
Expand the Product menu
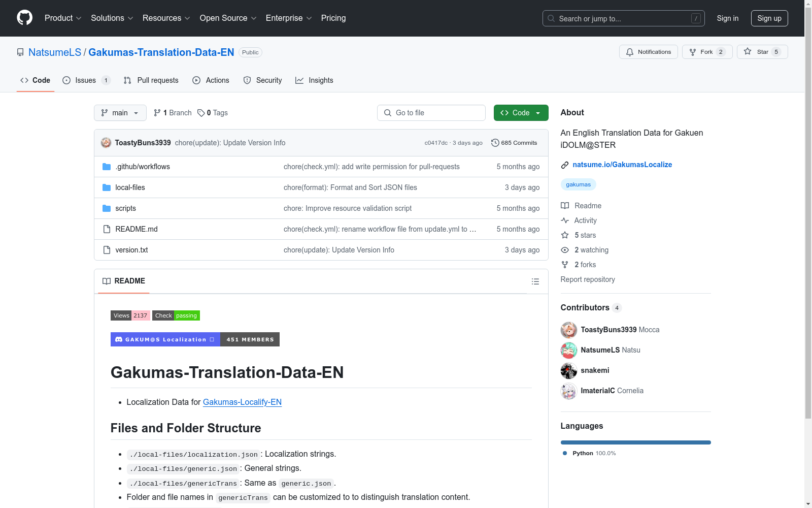tap(63, 18)
